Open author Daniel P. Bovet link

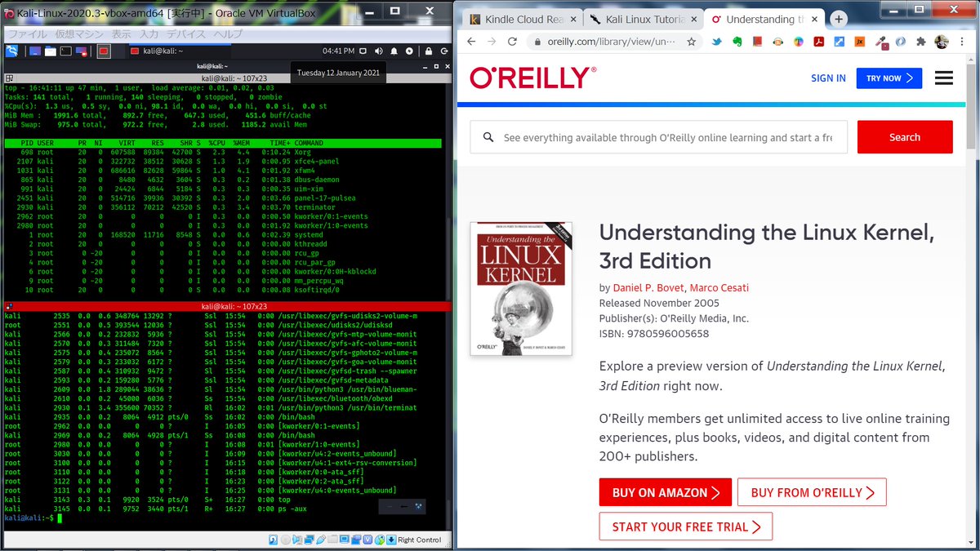(649, 287)
